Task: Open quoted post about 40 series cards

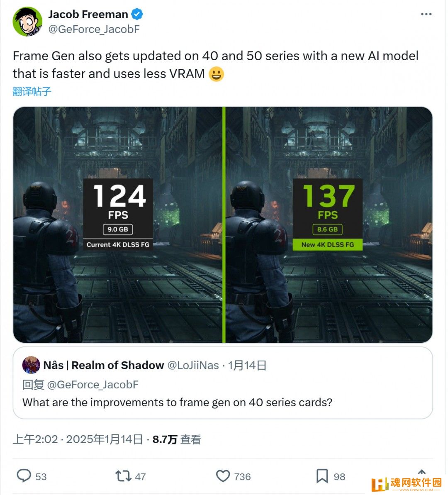Action: [x=223, y=383]
